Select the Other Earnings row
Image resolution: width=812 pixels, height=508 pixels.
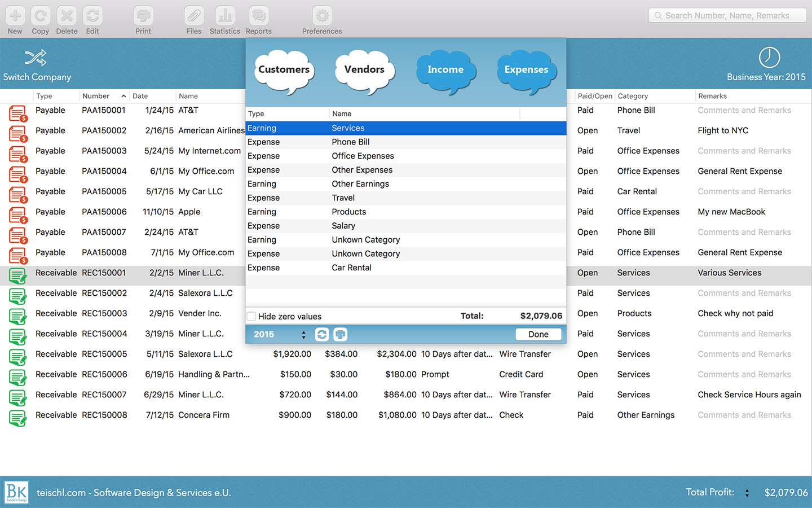point(406,184)
